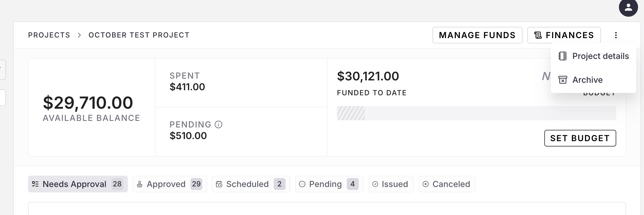Click the Approved stamp icon
The width and height of the screenshot is (644, 215).
point(139,184)
